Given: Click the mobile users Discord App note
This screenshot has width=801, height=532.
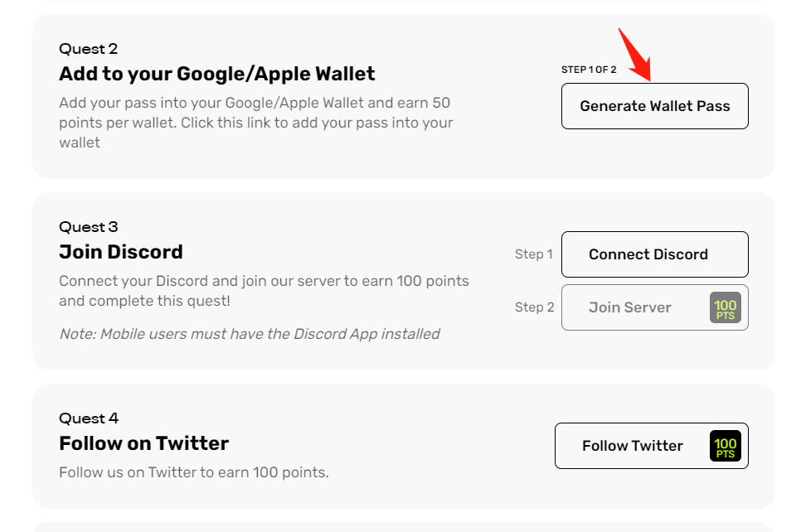Looking at the screenshot, I should (249, 334).
